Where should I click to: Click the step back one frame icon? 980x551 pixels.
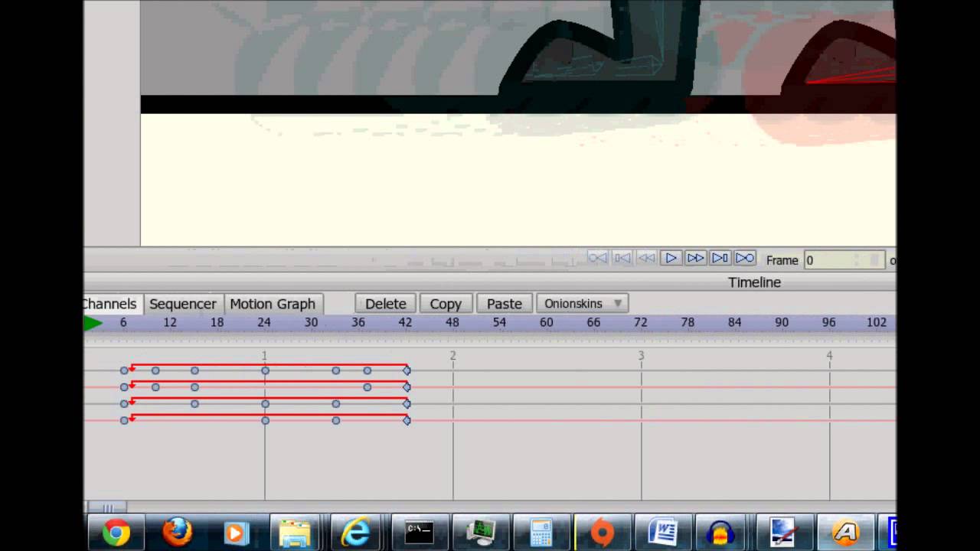(x=622, y=259)
